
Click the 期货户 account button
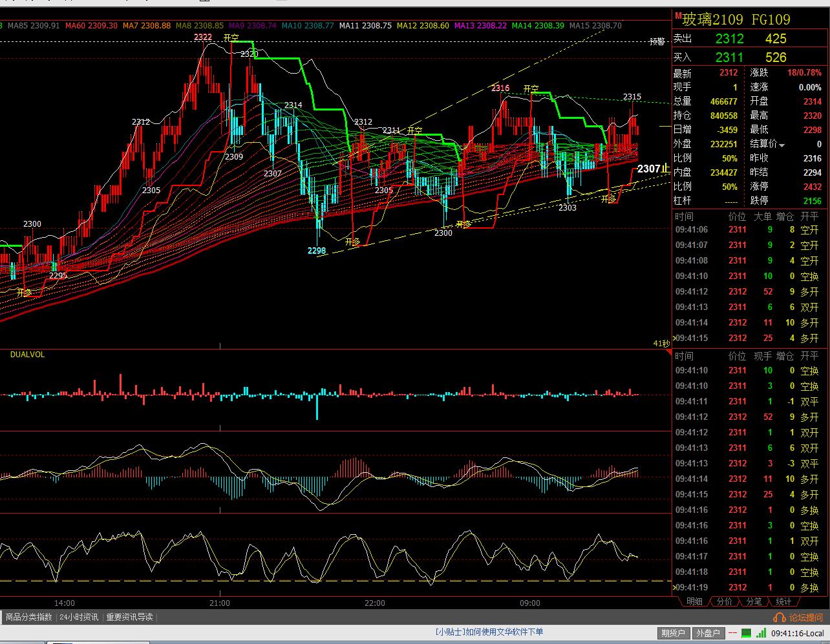pos(674,633)
